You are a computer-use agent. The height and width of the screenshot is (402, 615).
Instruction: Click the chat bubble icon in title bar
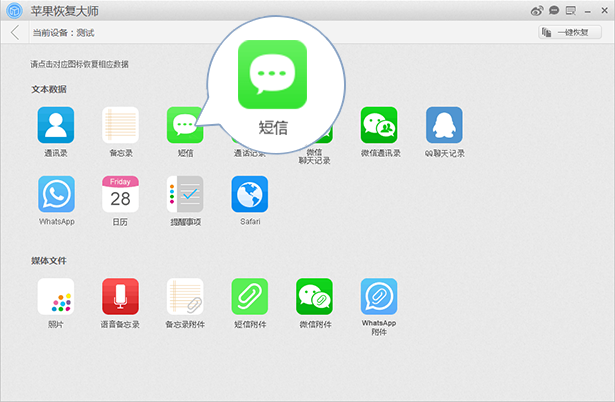[554, 10]
